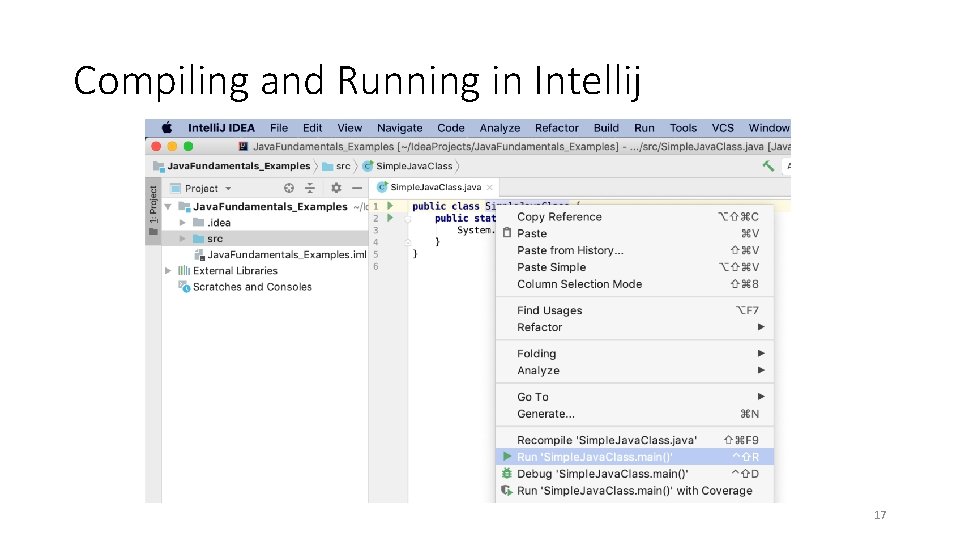Open the Refactor submenu
The image size is (960, 540).
634,327
